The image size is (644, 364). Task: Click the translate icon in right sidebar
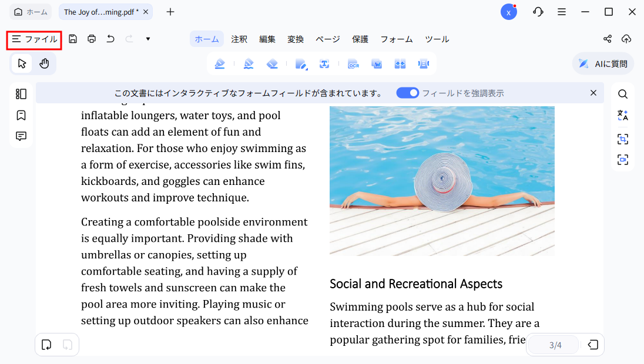[622, 116]
